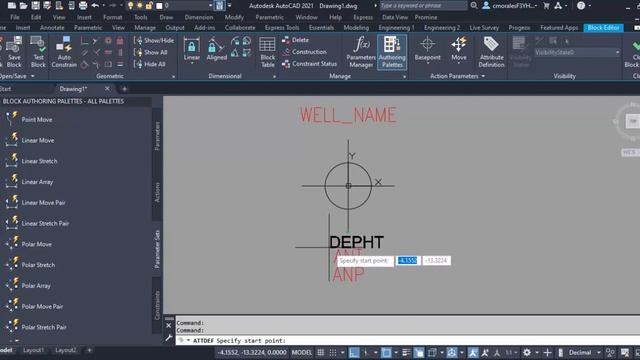Open the Dimension menu
640x360 pixels.
click(x=199, y=17)
